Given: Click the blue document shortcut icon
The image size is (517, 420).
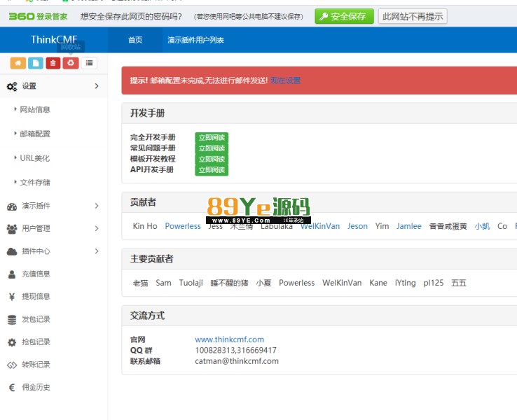Looking at the screenshot, I should click(36, 63).
